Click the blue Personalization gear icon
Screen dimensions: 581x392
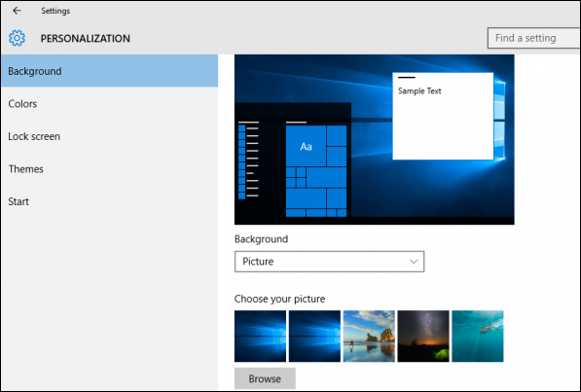pos(18,38)
